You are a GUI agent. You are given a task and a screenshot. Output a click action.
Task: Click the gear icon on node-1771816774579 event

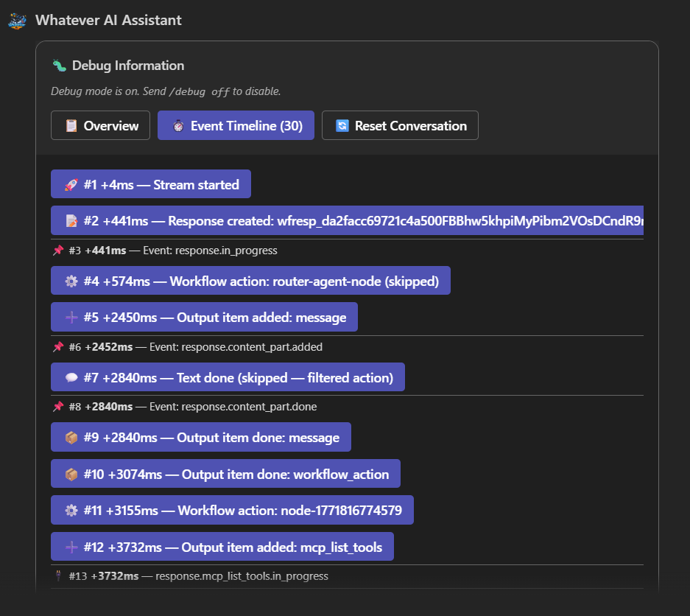pos(71,510)
